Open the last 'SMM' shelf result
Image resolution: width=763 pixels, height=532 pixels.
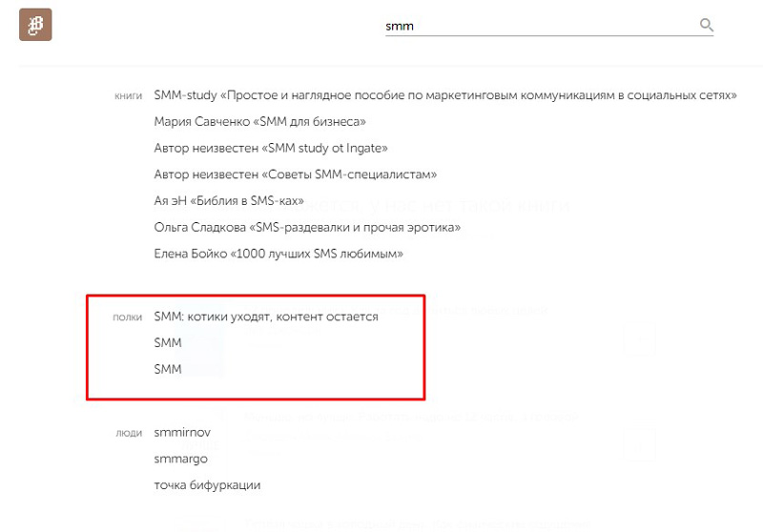[167, 369]
